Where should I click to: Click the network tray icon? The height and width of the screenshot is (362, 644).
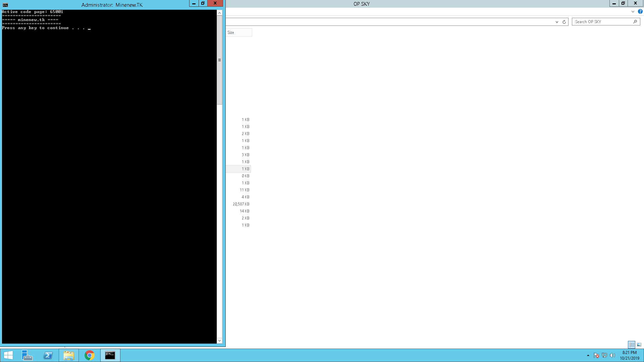tap(604, 355)
